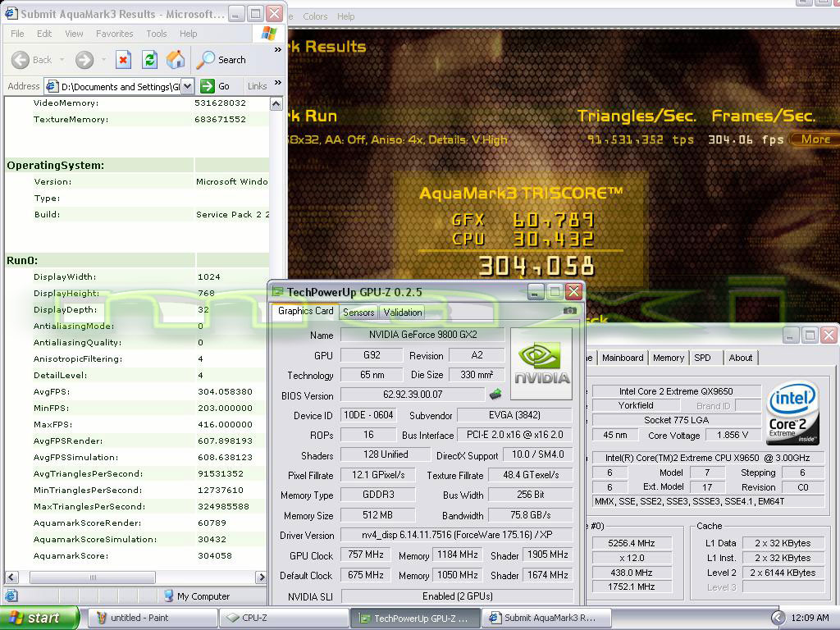Click the More button in AquaMark3 results
Screen dimensions: 840x630
[815, 139]
